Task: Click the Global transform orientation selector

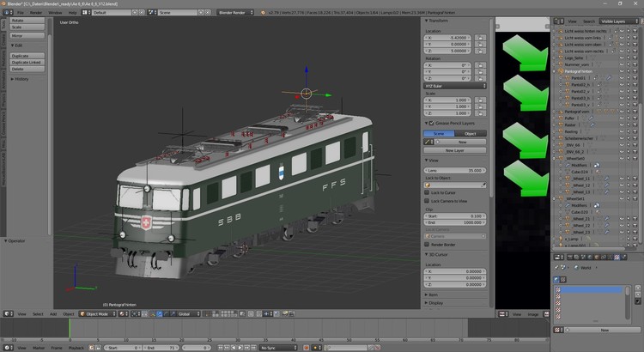Action: coord(187,314)
